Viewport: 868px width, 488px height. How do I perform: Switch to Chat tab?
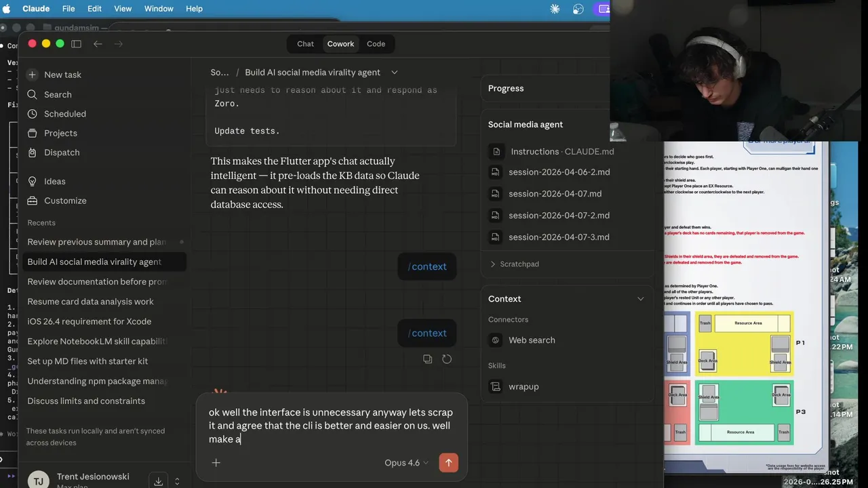305,44
